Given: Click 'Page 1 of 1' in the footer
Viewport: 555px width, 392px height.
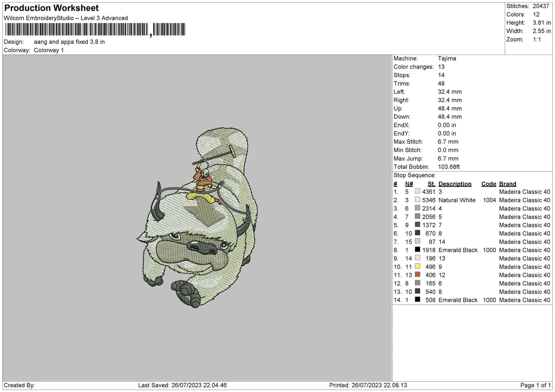Looking at the screenshot, I should click(x=536, y=386).
